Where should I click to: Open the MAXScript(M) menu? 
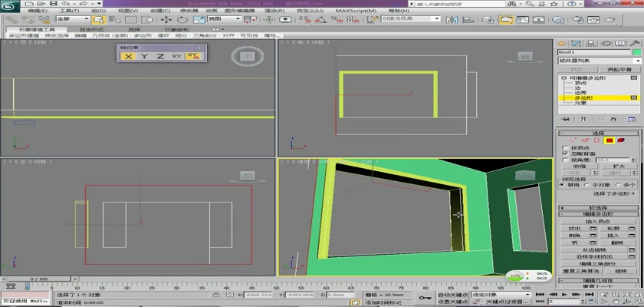356,11
